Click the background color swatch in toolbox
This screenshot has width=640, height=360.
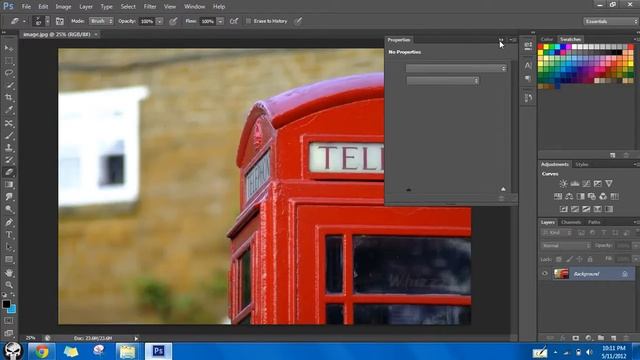coord(12,309)
